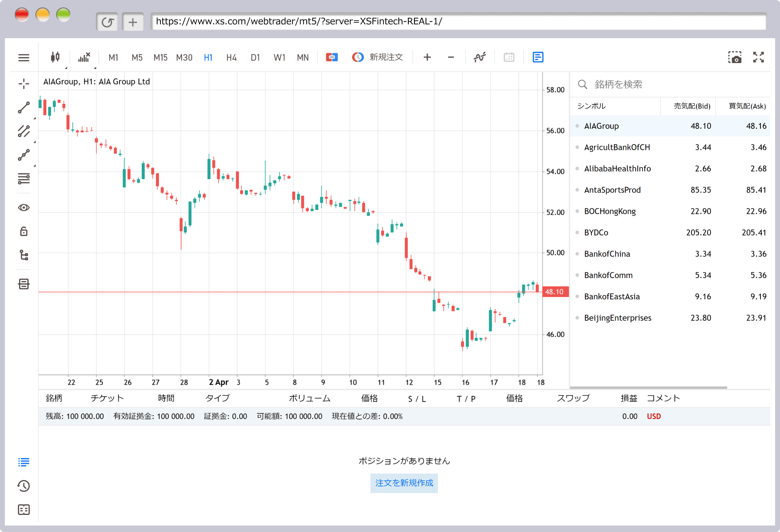The width and height of the screenshot is (780, 532).
Task: Click the USD currency label
Action: point(654,416)
